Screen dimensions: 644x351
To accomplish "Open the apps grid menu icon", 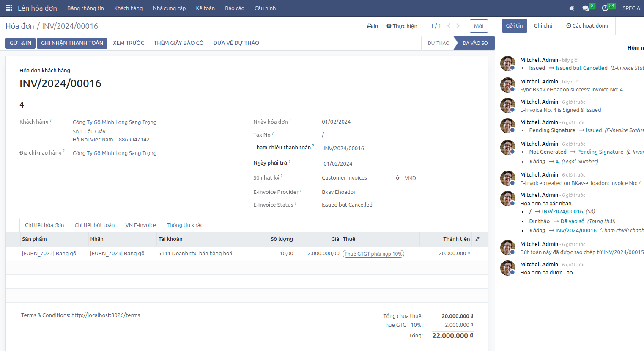I will coord(9,8).
